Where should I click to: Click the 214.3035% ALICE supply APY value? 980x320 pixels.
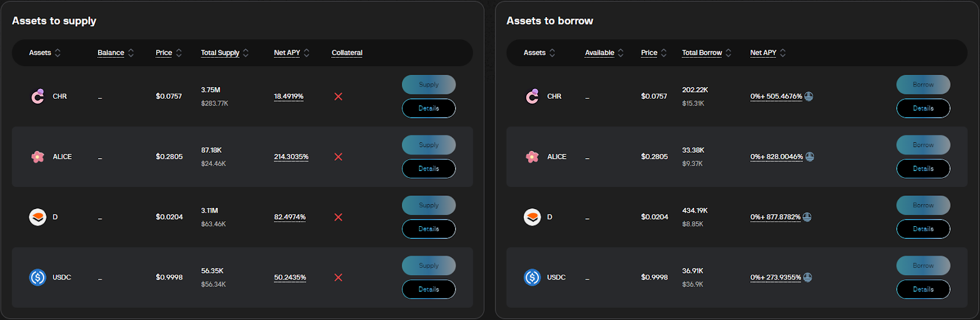point(291,157)
